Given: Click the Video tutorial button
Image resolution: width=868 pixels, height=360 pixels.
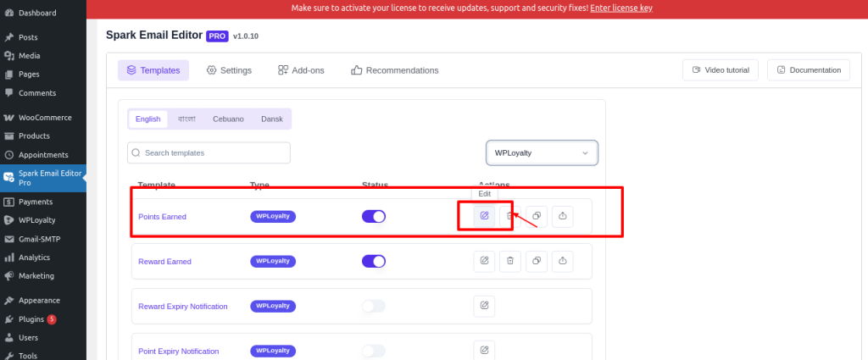Looking at the screenshot, I should point(721,70).
